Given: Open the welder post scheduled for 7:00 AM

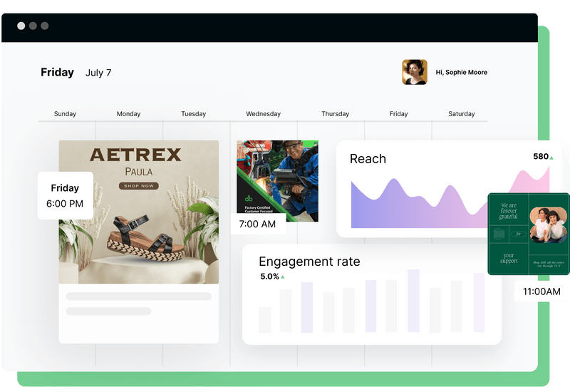Looking at the screenshot, I should [x=277, y=181].
